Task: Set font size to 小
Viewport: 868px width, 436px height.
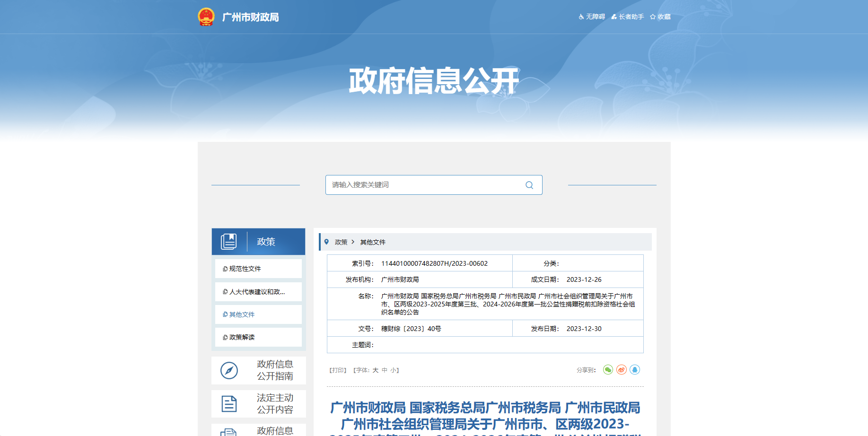Action: [393, 370]
